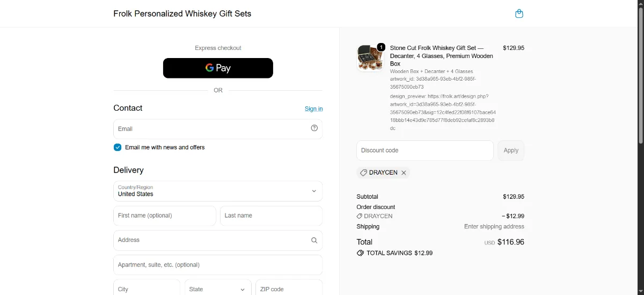This screenshot has height=295, width=644.
Task: Click the quantity badge on product image
Action: click(x=381, y=47)
